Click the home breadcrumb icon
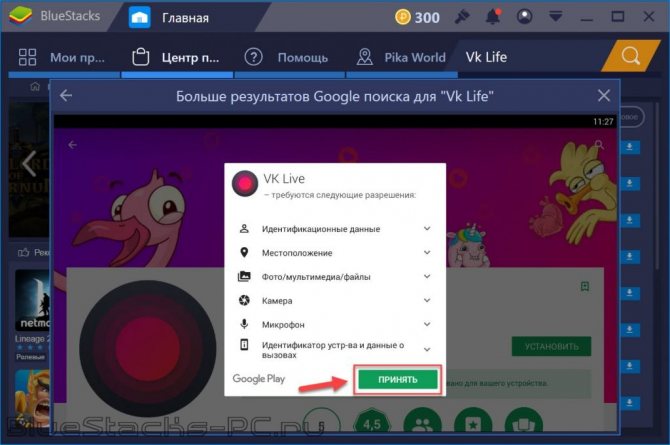670x445 pixels. point(35,87)
